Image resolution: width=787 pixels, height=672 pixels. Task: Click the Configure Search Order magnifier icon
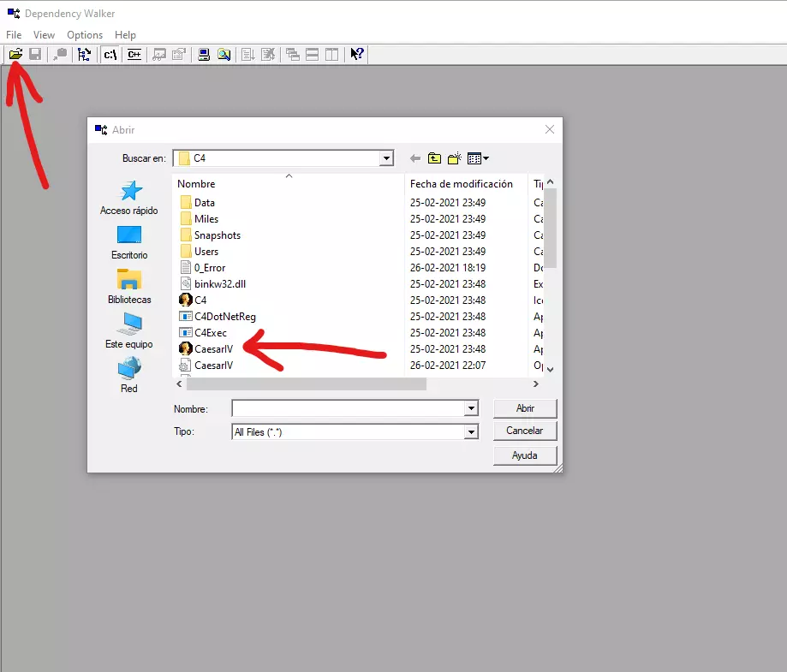click(x=224, y=54)
